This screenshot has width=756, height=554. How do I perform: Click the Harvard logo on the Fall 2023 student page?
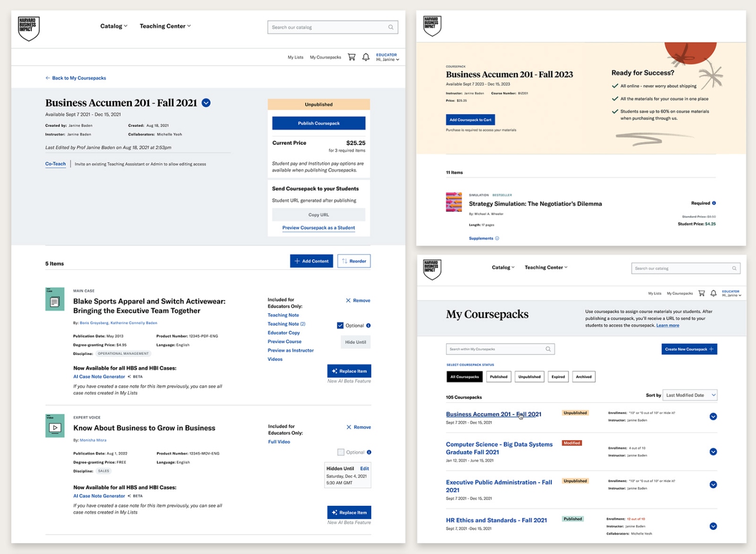[x=432, y=26]
